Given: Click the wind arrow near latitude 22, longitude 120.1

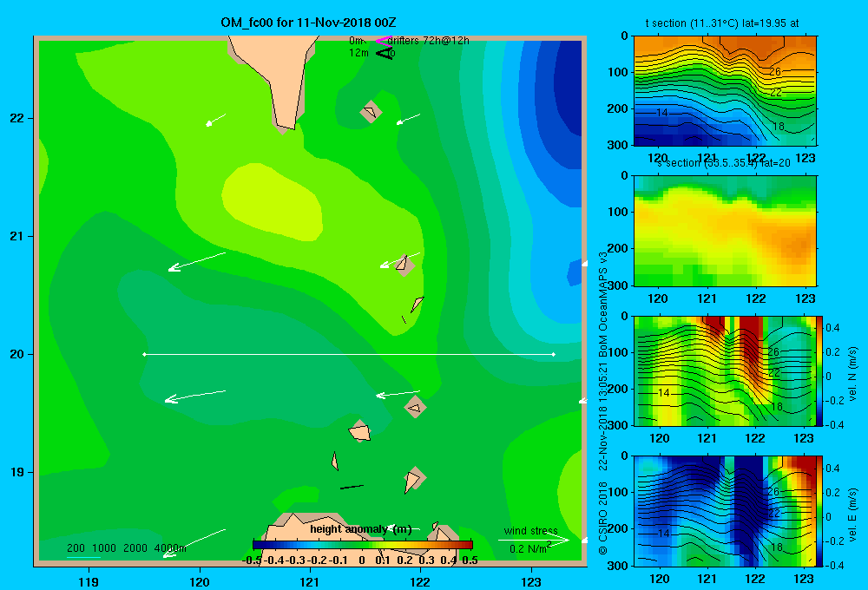Looking at the screenshot, I should 215,120.
